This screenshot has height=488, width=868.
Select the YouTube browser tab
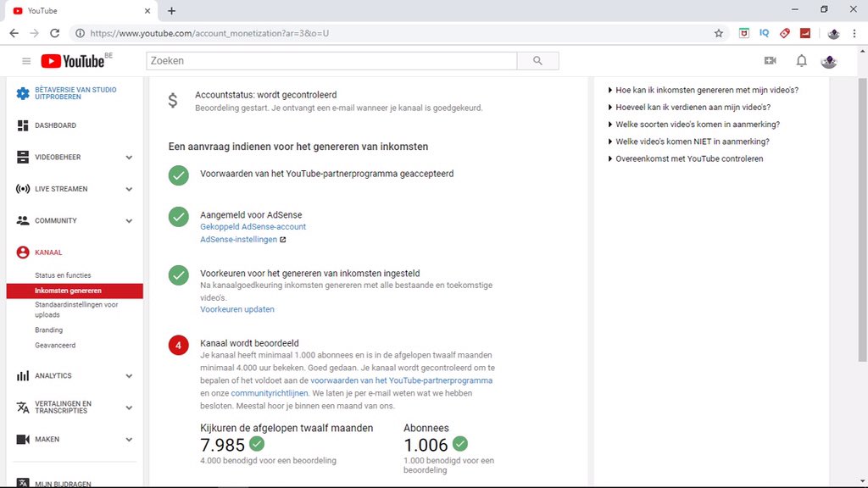(81, 11)
